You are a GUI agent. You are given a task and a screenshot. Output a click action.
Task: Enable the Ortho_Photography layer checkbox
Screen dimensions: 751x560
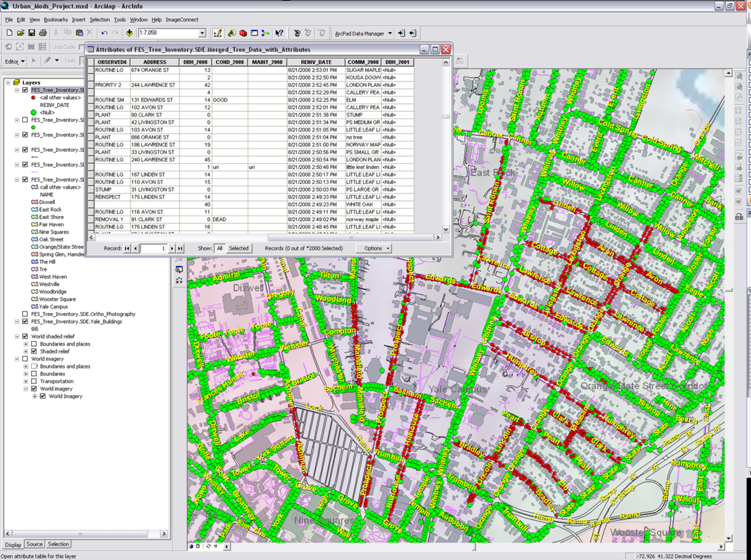pos(25,314)
